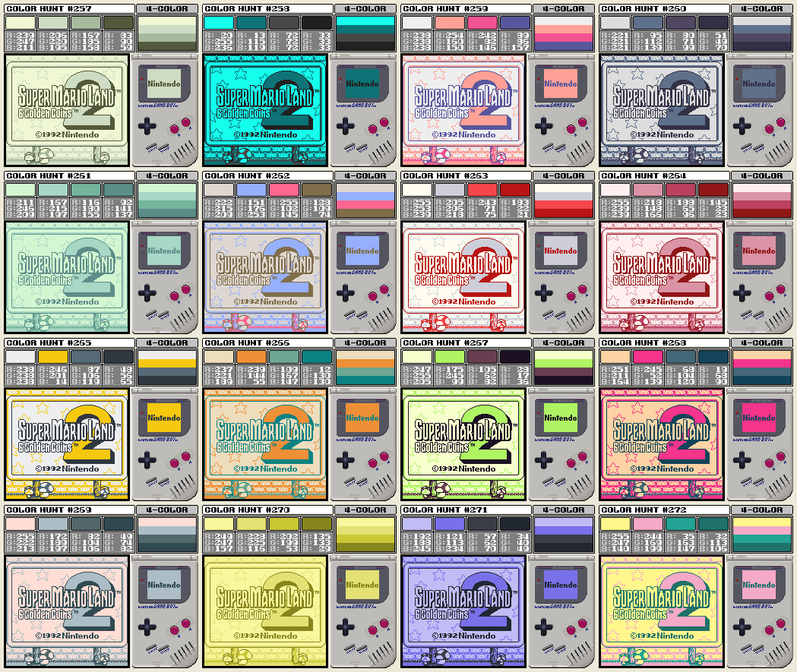Pick the periwinkle blue swatch in palette #262
The width and height of the screenshot is (797, 672).
click(251, 190)
